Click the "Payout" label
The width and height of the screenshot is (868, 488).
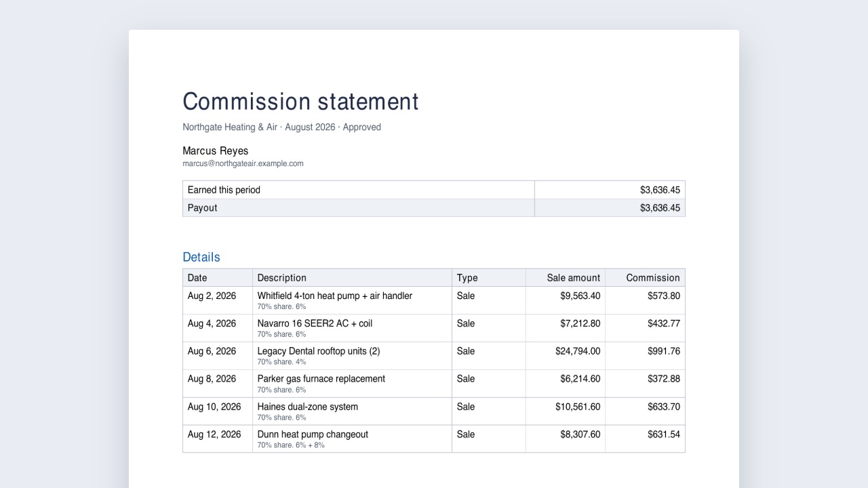click(x=202, y=208)
